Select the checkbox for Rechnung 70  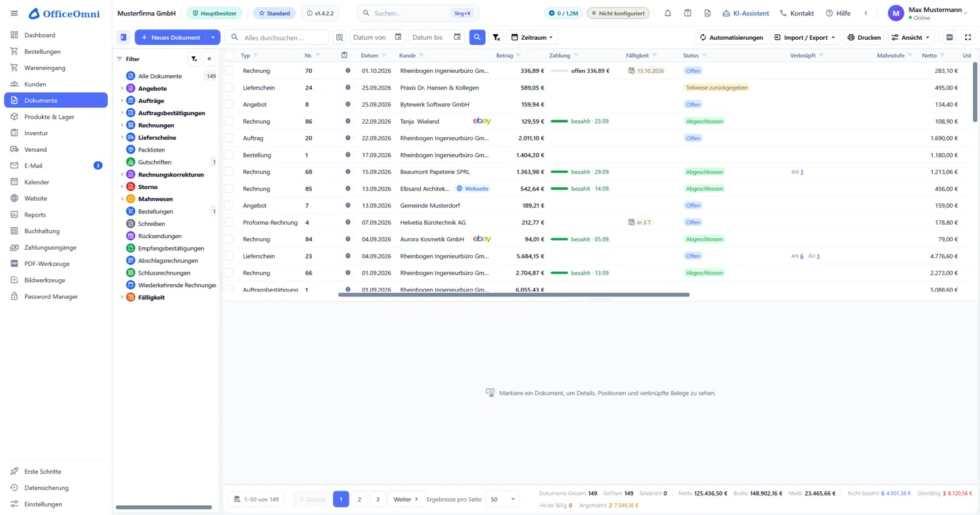[229, 70]
